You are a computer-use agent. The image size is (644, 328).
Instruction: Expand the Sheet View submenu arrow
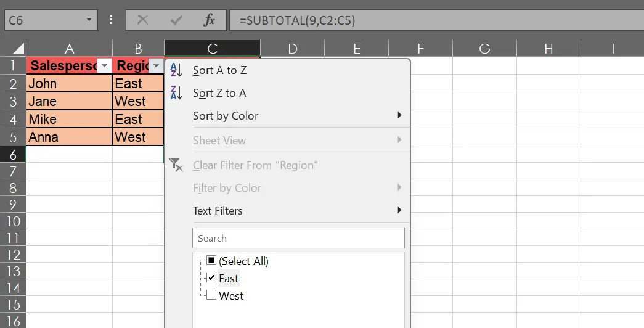coord(399,140)
